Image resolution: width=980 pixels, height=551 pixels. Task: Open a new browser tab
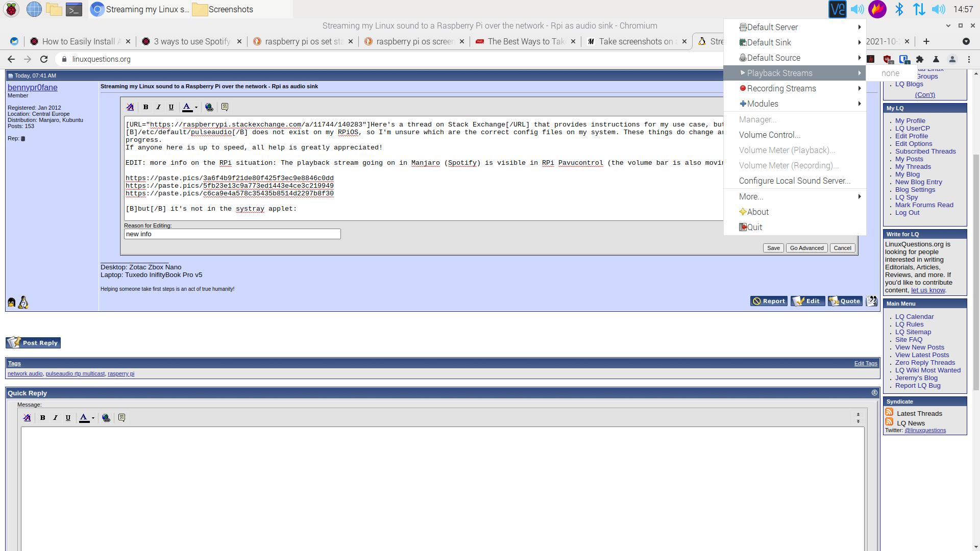pos(926,41)
